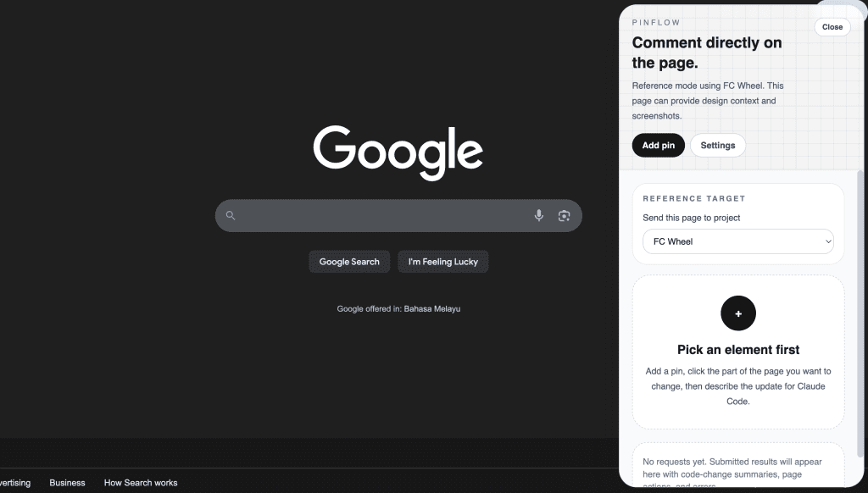Open the How Search works footer item
The height and width of the screenshot is (493, 868).
tap(140, 483)
